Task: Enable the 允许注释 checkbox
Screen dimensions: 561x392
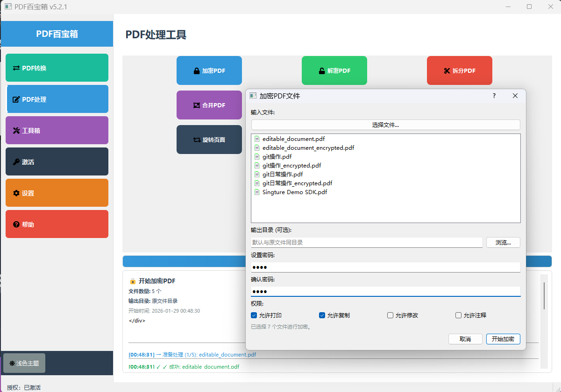Action: pyautogui.click(x=458, y=315)
